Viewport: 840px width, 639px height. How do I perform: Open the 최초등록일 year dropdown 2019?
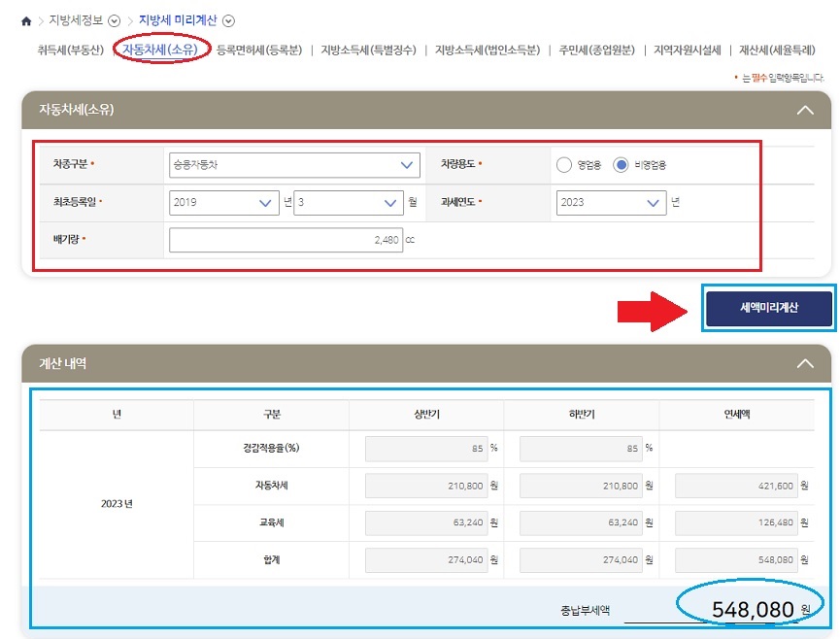(224, 202)
